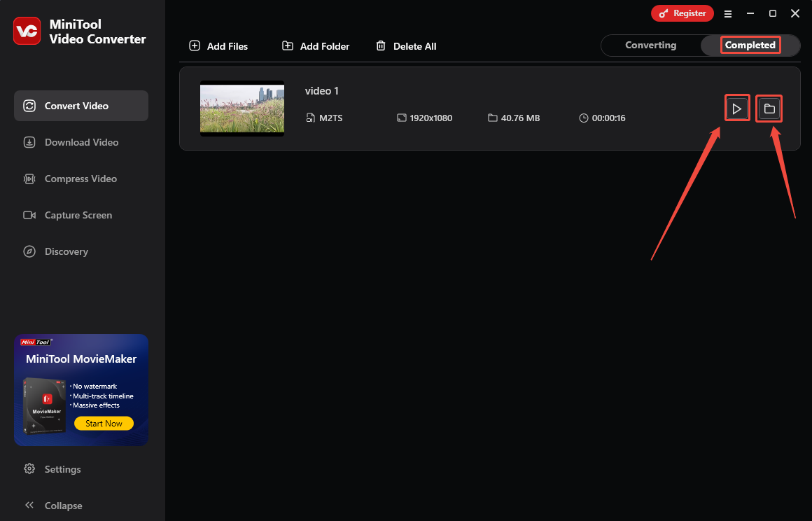Maximize the MiniTool window

[773, 13]
